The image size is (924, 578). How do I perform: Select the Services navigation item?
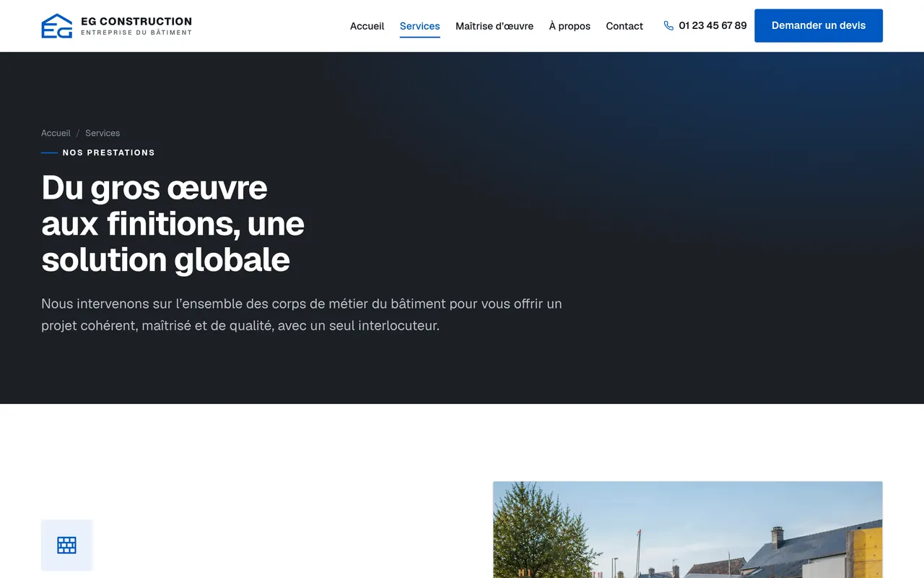point(420,26)
